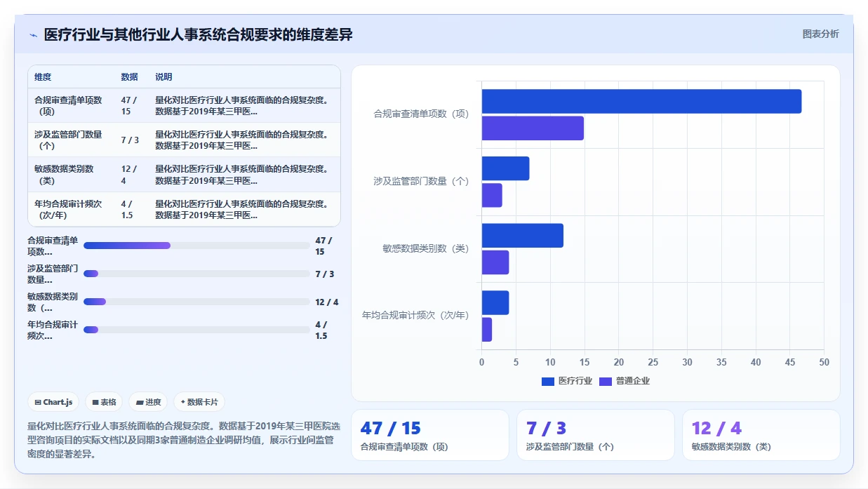Screen dimensions: 868x489
Task: Click the dashboard title 医疗行业与其他行业人事系统合规要求的维度差异
Action: [198, 34]
